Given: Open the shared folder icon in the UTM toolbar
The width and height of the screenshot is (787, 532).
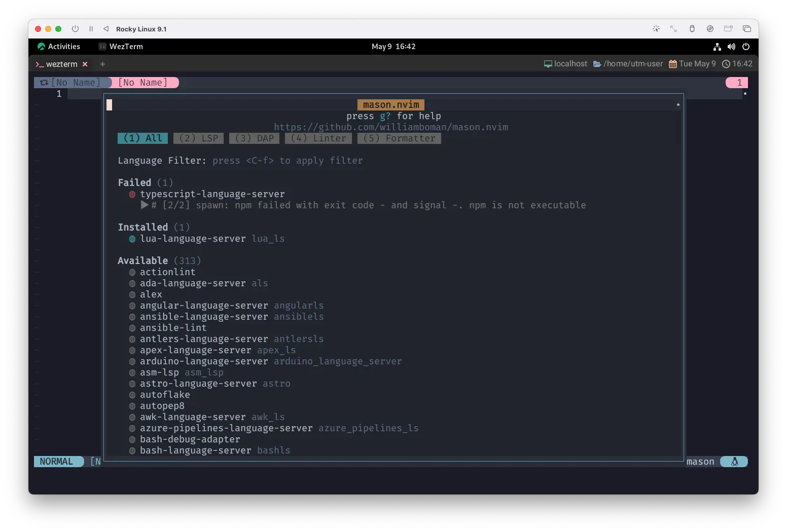Looking at the screenshot, I should [x=728, y=29].
